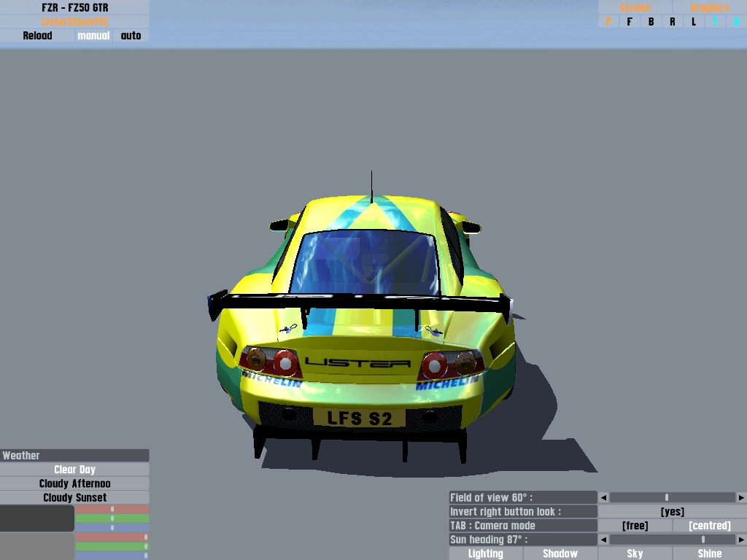Set camera mode to [free]
The image size is (747, 560).
(x=635, y=525)
